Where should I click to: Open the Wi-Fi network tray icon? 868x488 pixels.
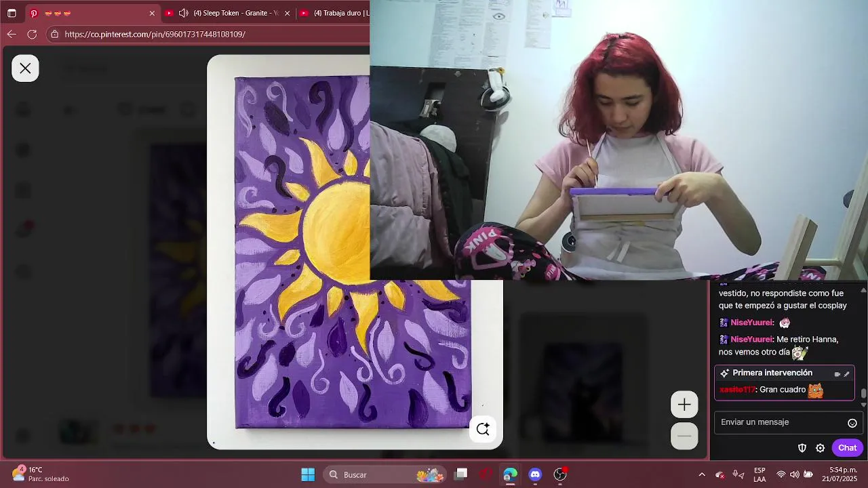click(781, 474)
